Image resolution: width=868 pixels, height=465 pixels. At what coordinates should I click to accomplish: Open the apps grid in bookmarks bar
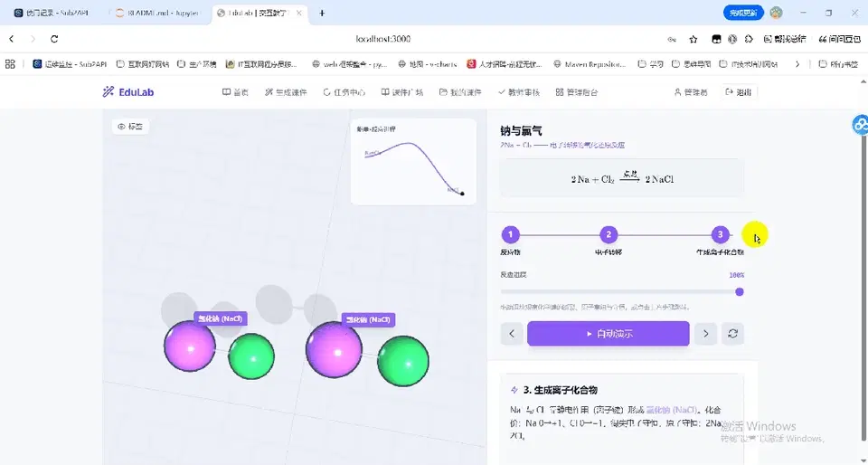click(x=10, y=64)
